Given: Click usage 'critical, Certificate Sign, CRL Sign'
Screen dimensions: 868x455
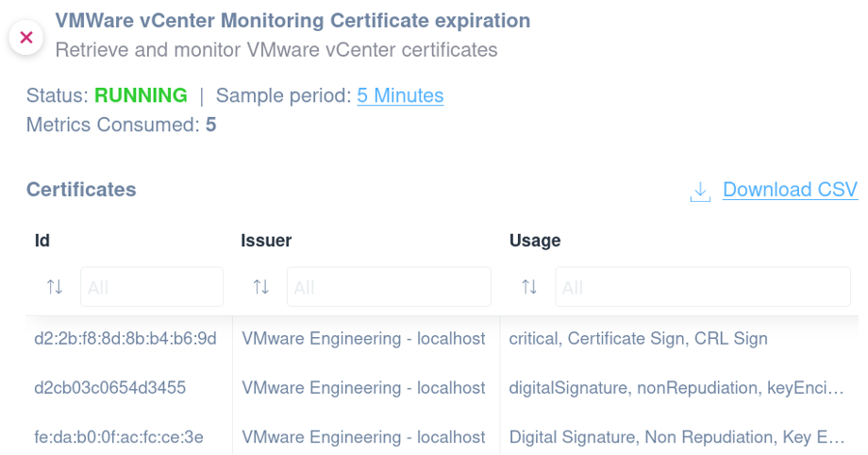Looking at the screenshot, I should (639, 339).
